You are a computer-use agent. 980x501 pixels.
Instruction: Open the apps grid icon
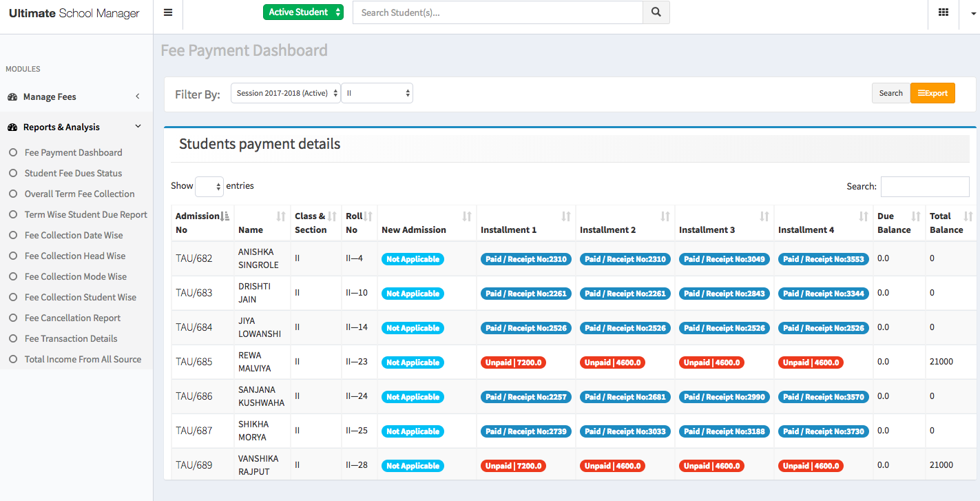pos(943,12)
